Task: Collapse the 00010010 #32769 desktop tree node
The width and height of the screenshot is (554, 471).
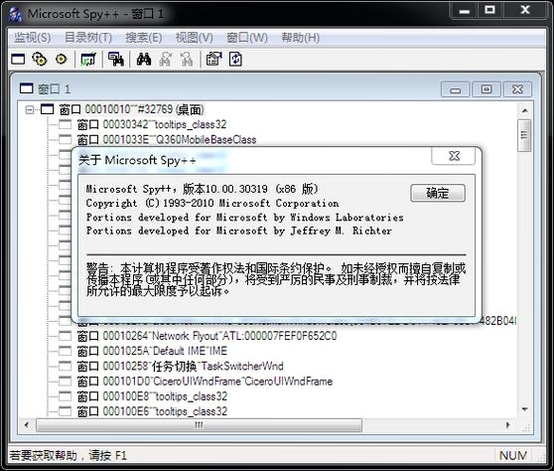Action: [x=30, y=110]
